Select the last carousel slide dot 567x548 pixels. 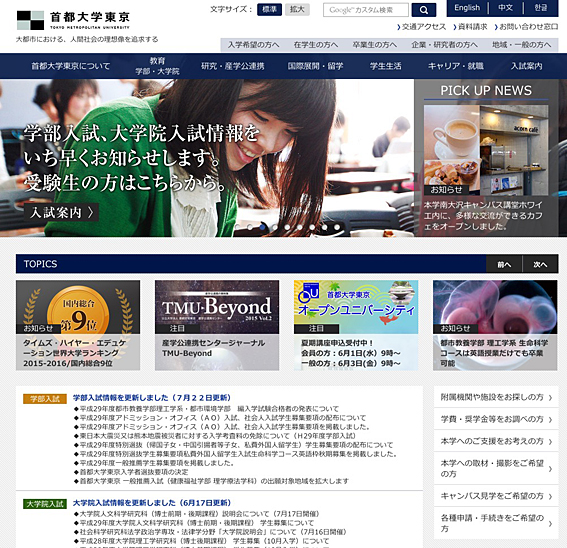pyautogui.click(x=337, y=227)
